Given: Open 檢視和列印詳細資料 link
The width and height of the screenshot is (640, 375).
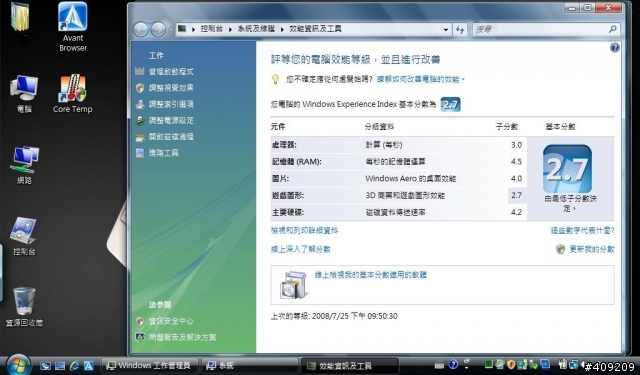Looking at the screenshot, I should click(304, 231).
